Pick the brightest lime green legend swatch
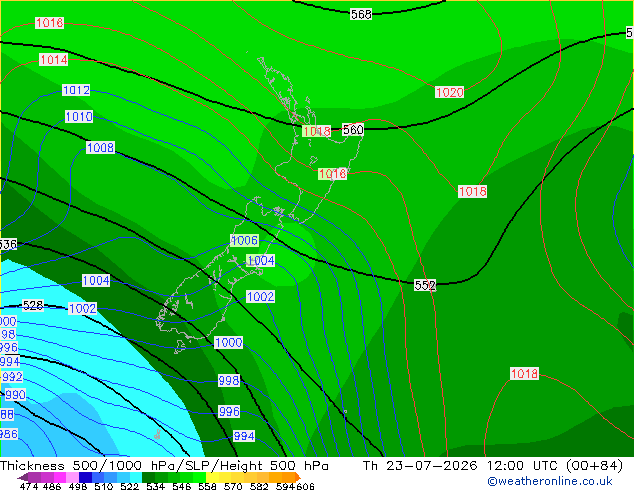Image resolution: width=634 pixels, height=490 pixels. (x=199, y=477)
